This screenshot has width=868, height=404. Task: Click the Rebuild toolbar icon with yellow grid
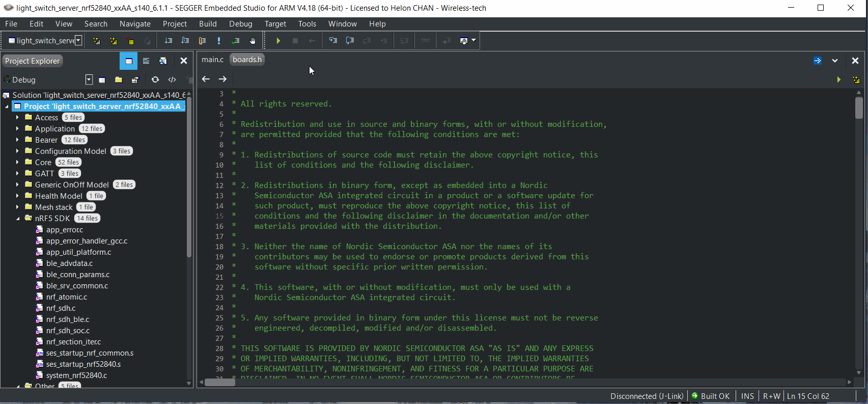pyautogui.click(x=113, y=41)
